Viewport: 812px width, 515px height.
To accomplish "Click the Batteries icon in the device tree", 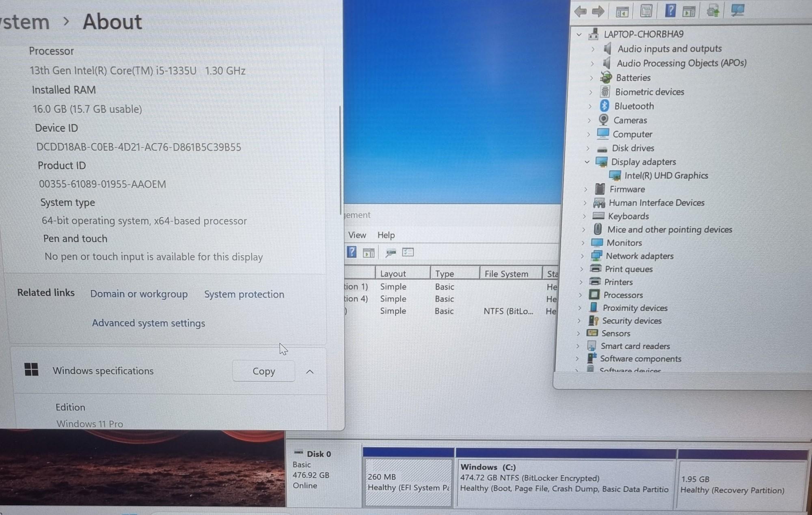I will click(x=606, y=77).
